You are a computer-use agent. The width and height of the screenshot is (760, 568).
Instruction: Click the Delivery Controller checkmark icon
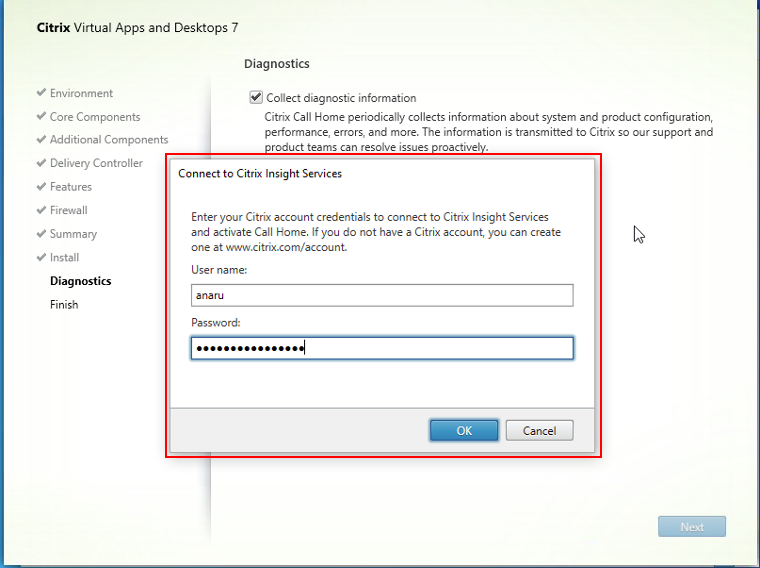[x=42, y=163]
